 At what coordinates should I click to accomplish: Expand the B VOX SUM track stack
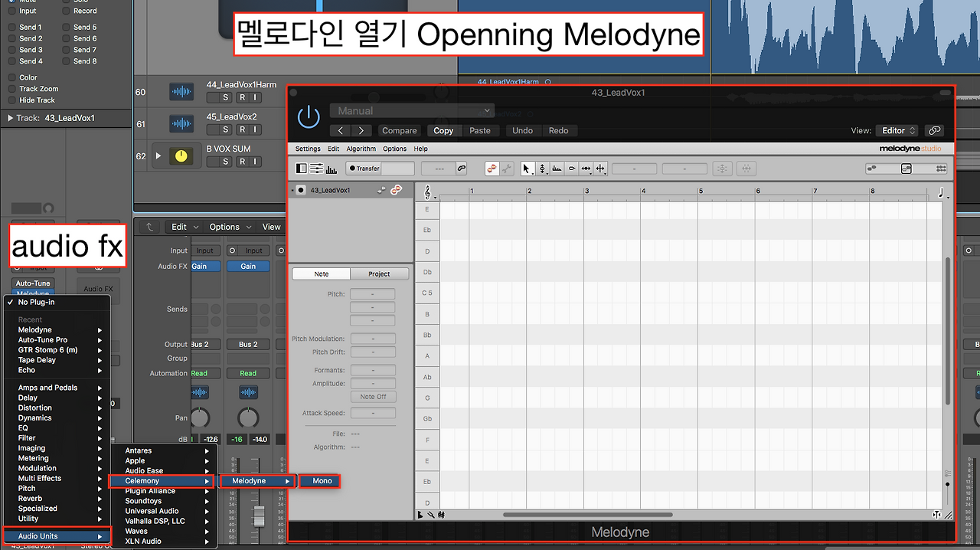click(158, 156)
